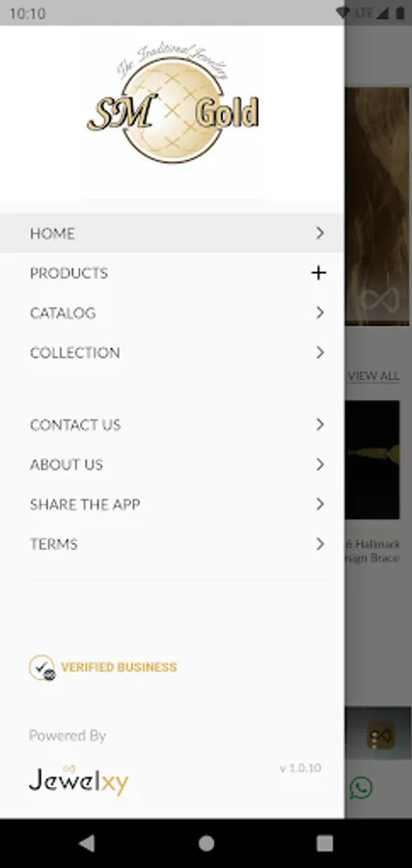
Task: Tap the dimmed banner image to close drawer
Action: pyautogui.click(x=377, y=206)
